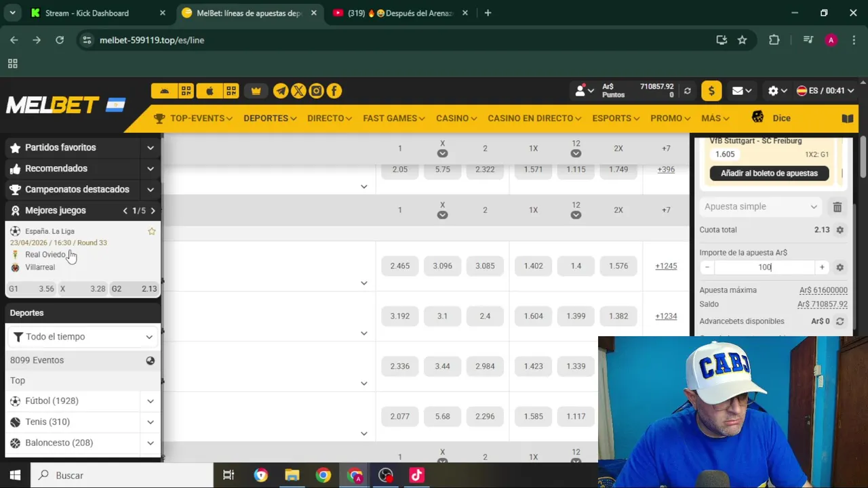Screen dimensions: 868x488
Task: Expand the match row with odds 2.465
Action: [364, 283]
